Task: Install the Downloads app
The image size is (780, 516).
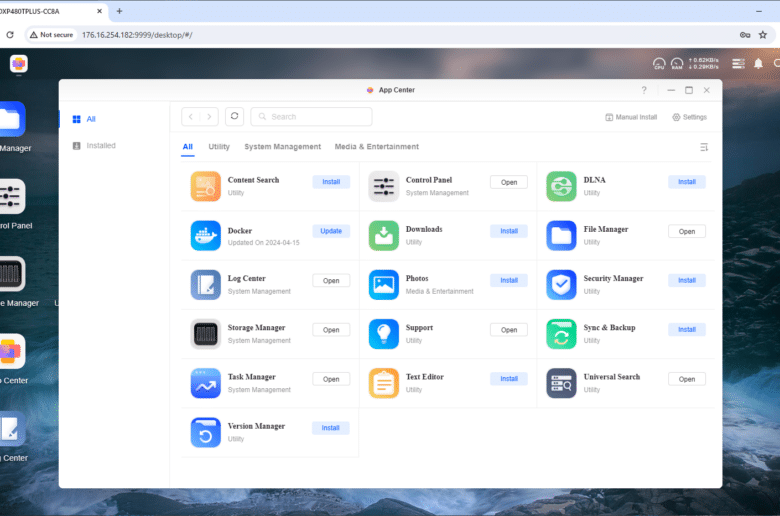Action: pyautogui.click(x=509, y=231)
